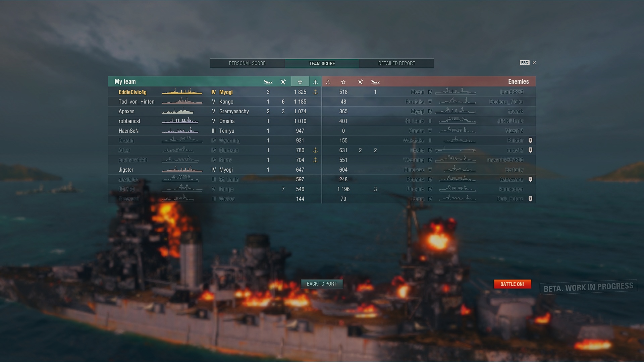The image size is (644, 362).
Task: Click the division badge next to Dark_Future
Action: coord(530,199)
